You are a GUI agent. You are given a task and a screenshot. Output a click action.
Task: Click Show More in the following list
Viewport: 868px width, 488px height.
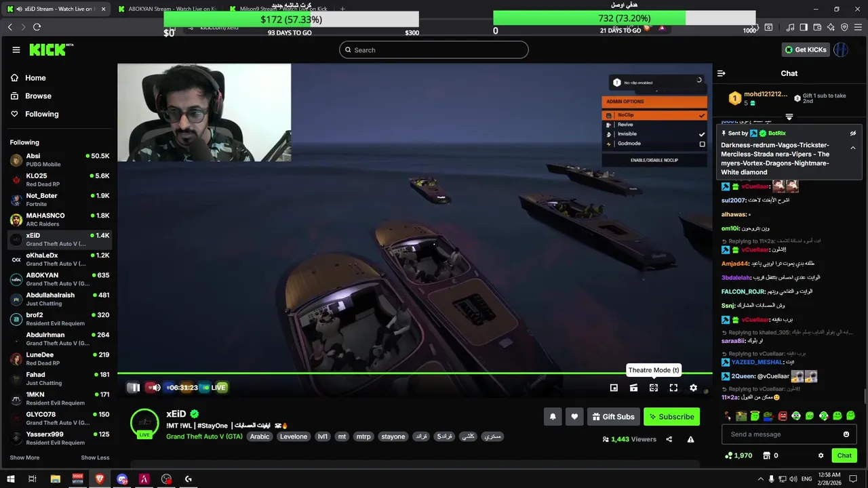click(x=24, y=457)
